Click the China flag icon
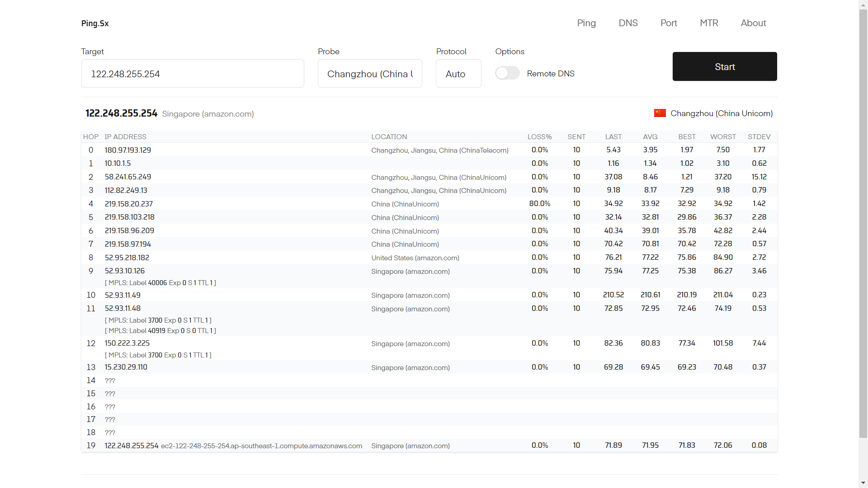 coord(660,113)
